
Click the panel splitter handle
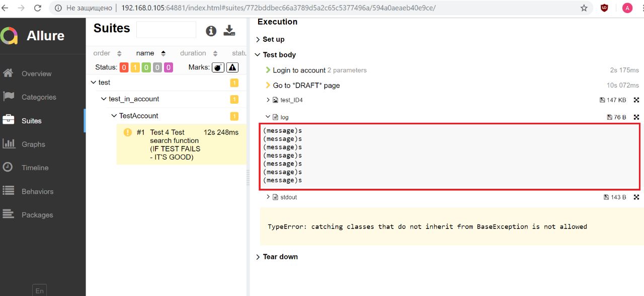pyautogui.click(x=248, y=178)
